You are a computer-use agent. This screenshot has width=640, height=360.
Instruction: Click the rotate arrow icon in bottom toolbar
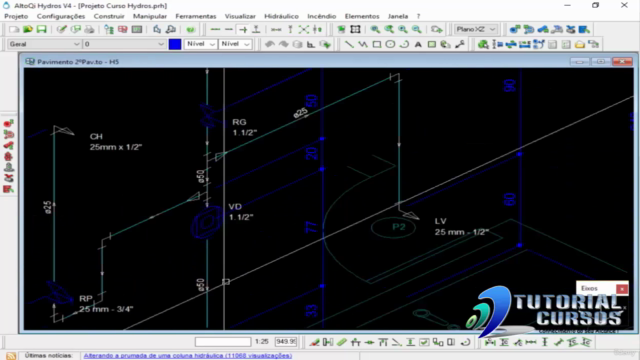[x=465, y=342]
